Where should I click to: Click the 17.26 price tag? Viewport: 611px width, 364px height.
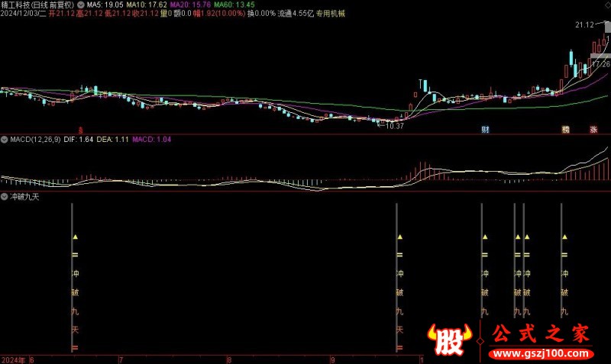coord(600,63)
